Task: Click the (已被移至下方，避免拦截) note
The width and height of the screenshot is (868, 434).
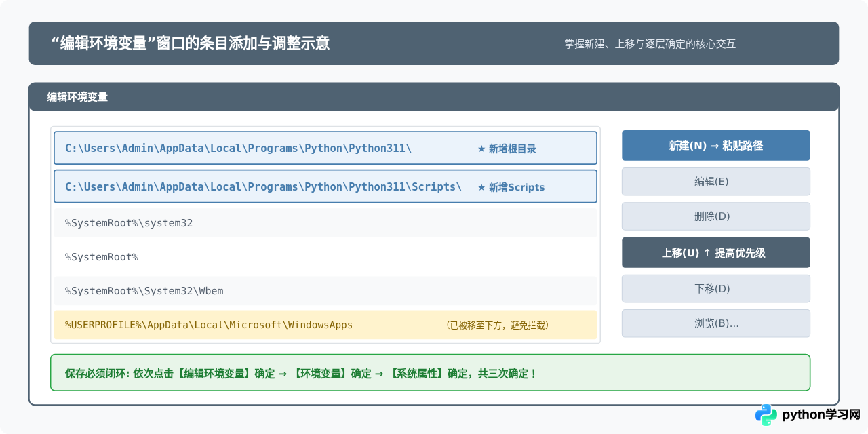Action: coord(497,325)
